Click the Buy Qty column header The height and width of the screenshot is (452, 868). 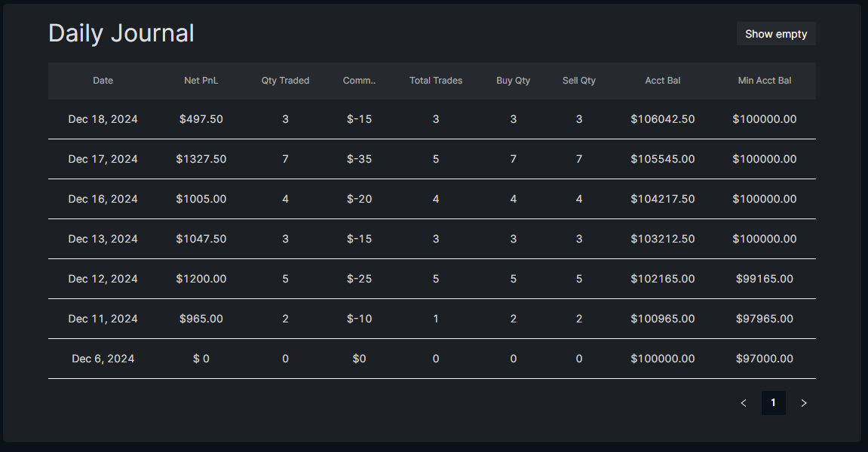514,81
